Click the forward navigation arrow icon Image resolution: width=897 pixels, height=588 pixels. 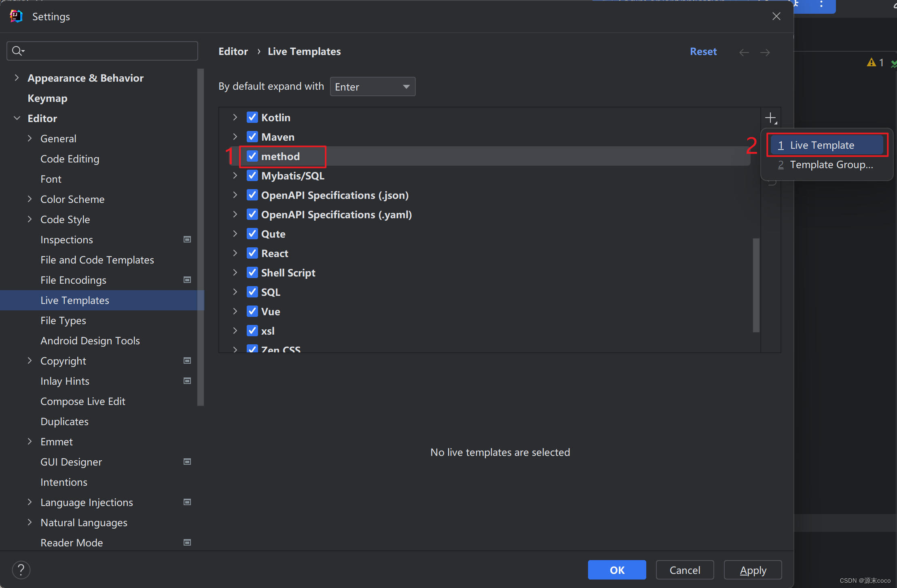point(765,52)
